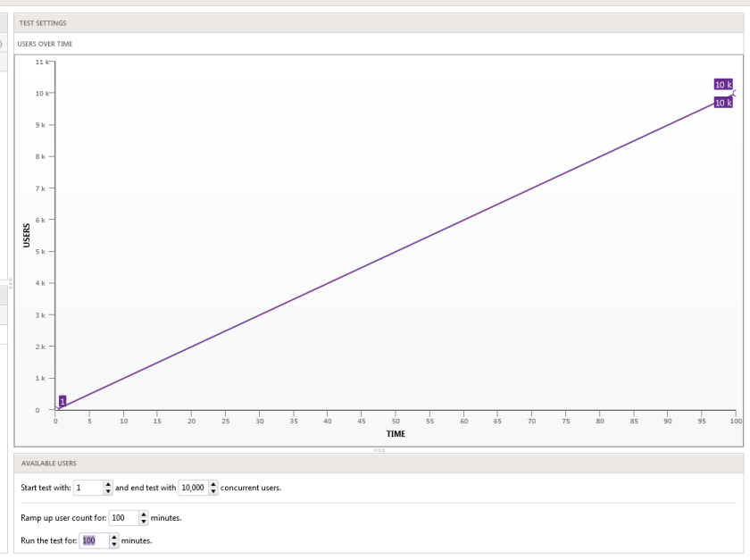750x560 pixels.
Task: Click the vertical splitter grip beside chart
Action: coord(11,283)
